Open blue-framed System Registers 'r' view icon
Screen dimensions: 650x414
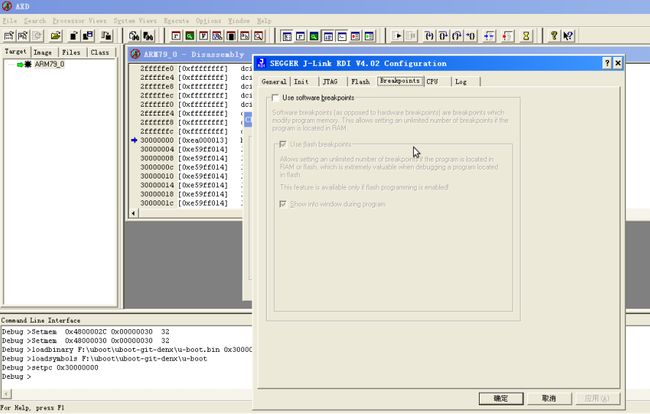pos(301,36)
